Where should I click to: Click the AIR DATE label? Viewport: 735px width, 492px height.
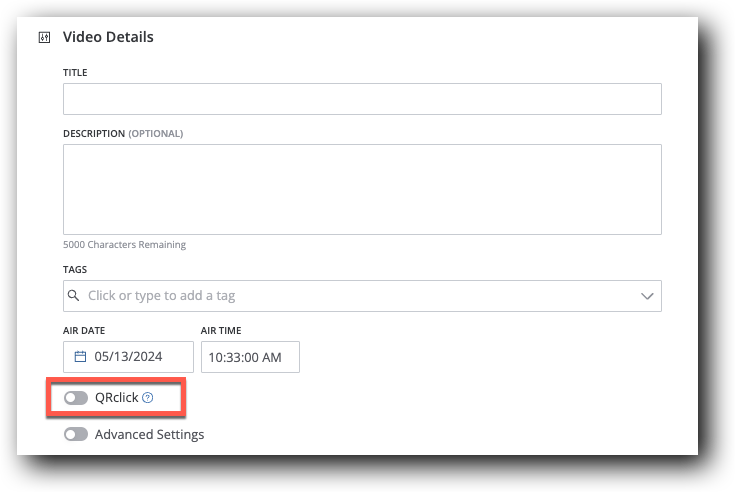84,330
